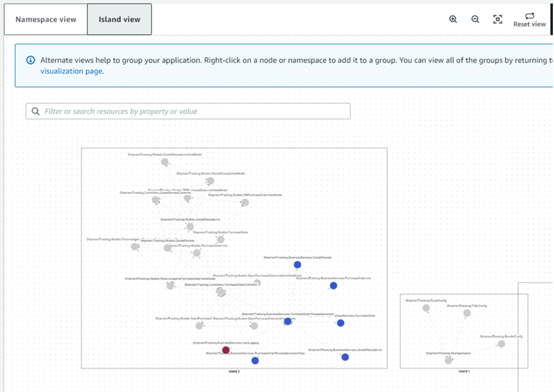Select the fit-to-screen icon in the toolbar

pyautogui.click(x=498, y=19)
